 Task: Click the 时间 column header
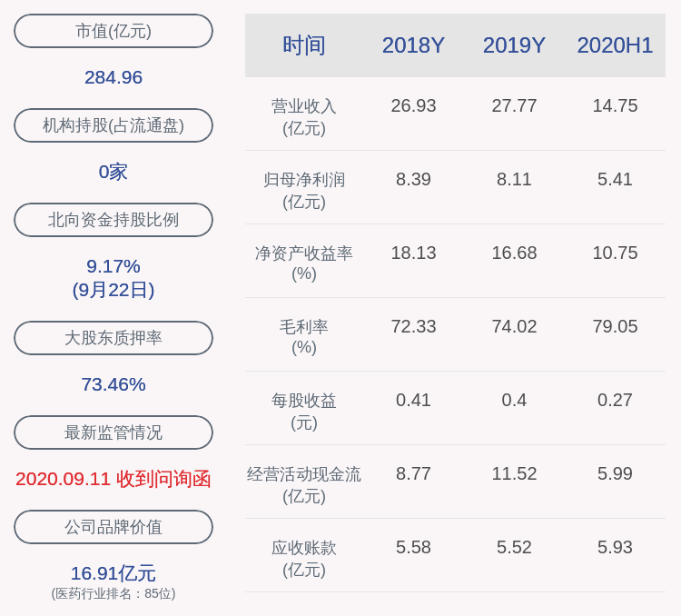[x=304, y=45]
